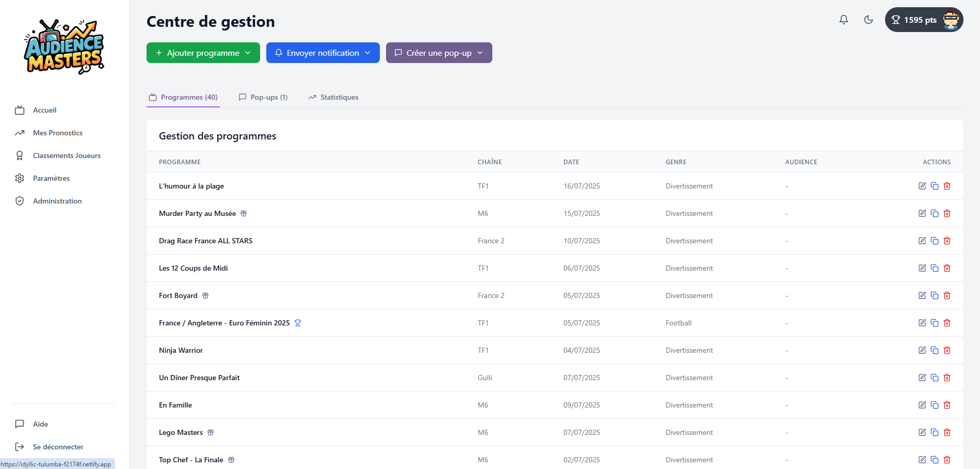Delete the Ninja Warrior programme

click(x=947, y=350)
